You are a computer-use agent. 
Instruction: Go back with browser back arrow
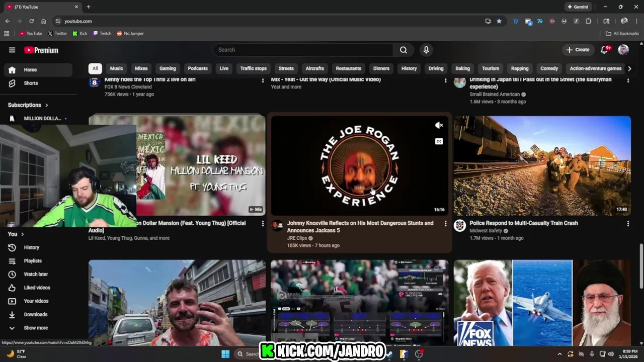[8, 21]
